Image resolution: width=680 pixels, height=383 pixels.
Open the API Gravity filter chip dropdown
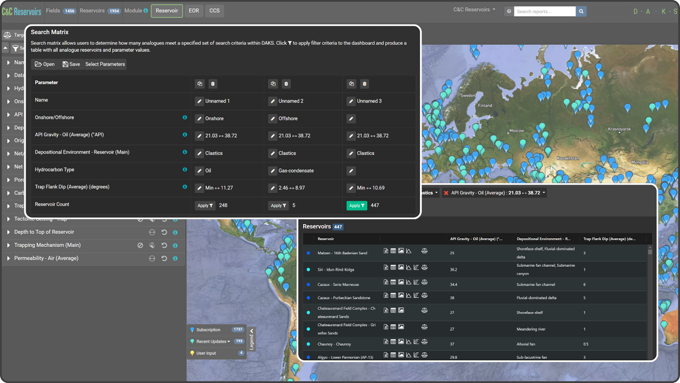pyautogui.click(x=544, y=193)
